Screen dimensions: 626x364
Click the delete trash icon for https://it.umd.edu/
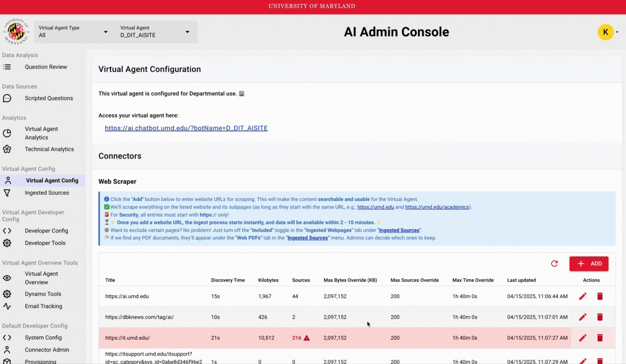pos(600,338)
